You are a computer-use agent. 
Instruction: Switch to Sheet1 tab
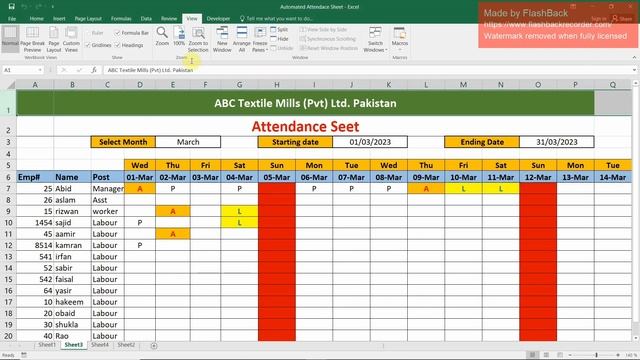coord(47,345)
